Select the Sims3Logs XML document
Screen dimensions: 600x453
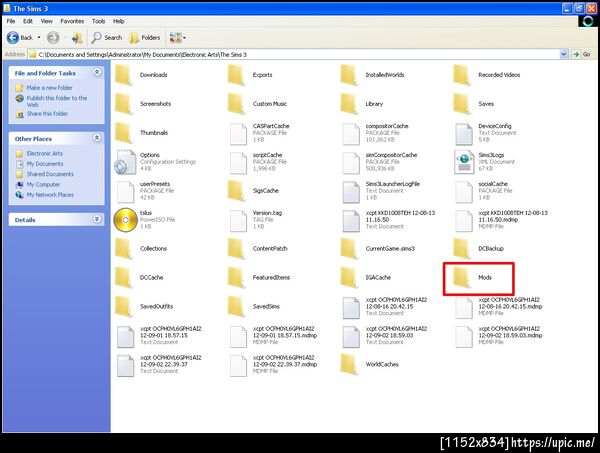coord(485,162)
